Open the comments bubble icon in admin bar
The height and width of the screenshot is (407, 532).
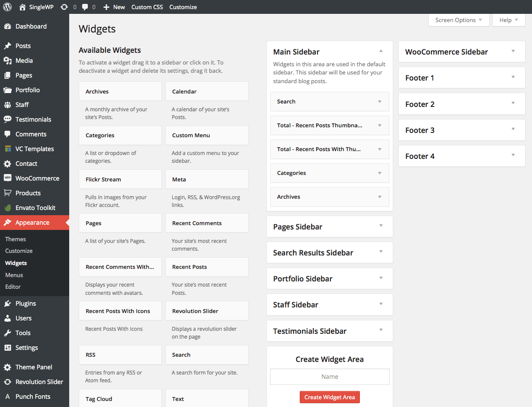click(x=85, y=7)
